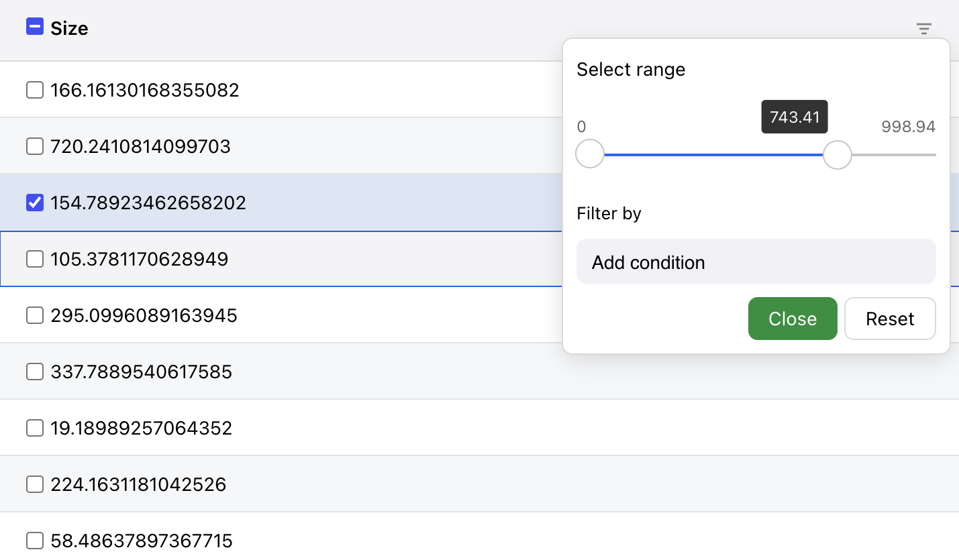Image resolution: width=959 pixels, height=560 pixels.
Task: Click the green Close button
Action: (x=793, y=319)
